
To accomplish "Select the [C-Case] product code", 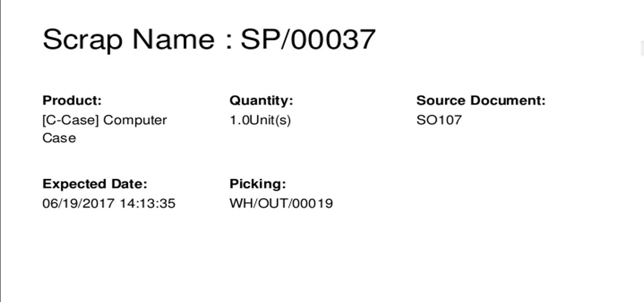I will tap(71, 120).
